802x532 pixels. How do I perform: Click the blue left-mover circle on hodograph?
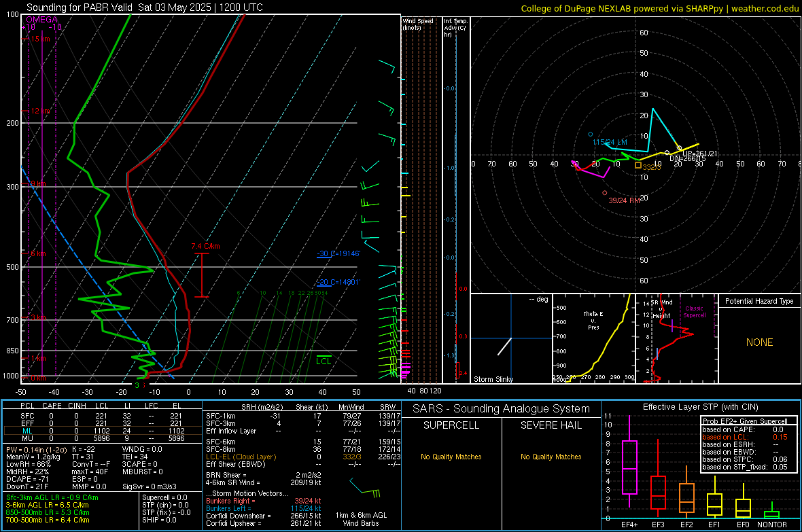click(x=590, y=135)
